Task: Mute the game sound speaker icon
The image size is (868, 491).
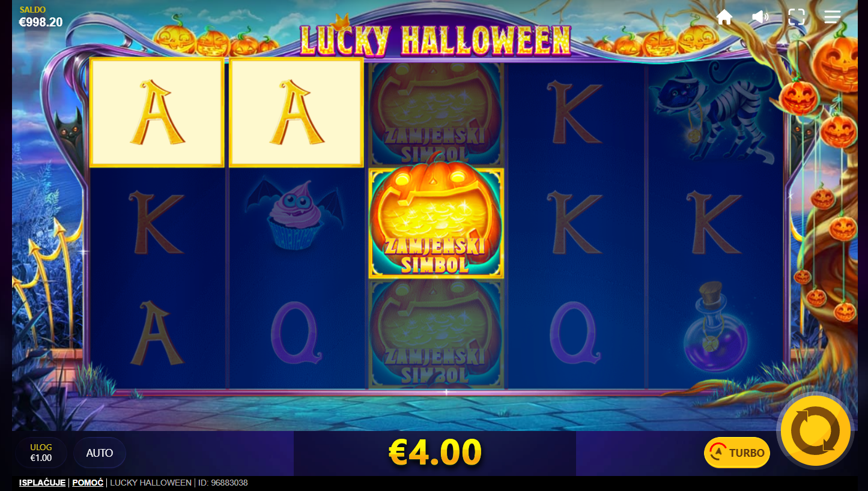Action: [x=760, y=17]
